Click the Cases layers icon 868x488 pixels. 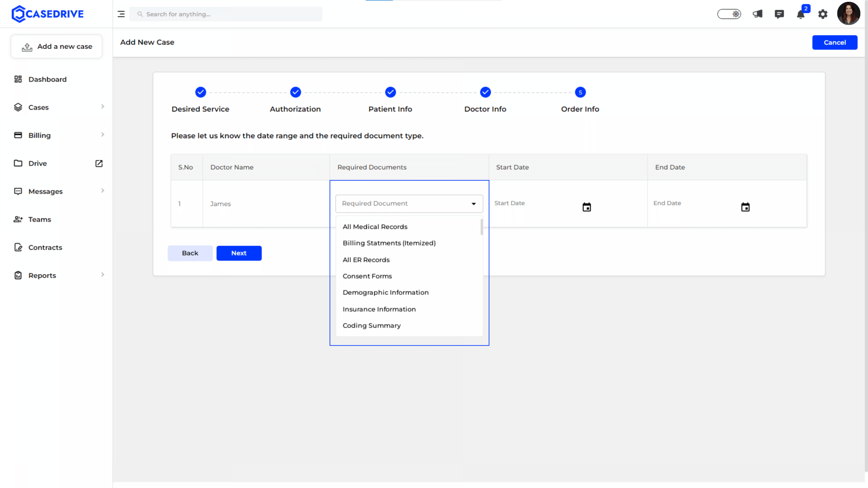click(x=18, y=107)
